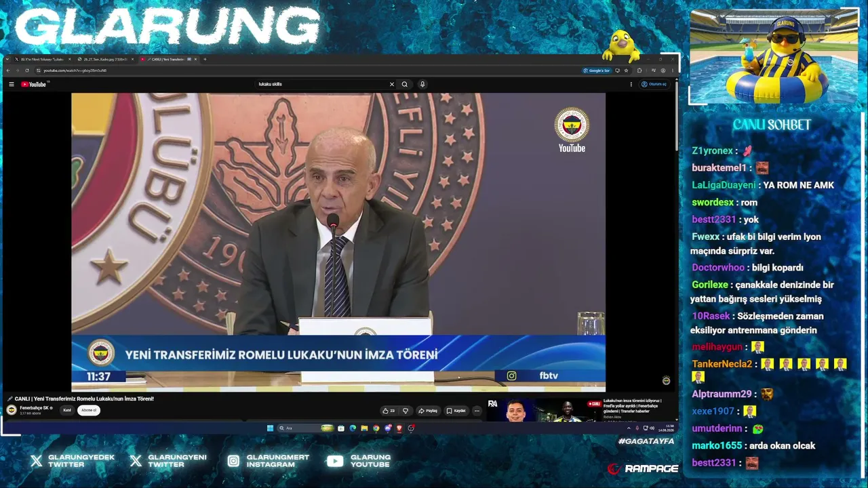Open File Explorer from the taskbar
The width and height of the screenshot is (868, 488).
(364, 428)
